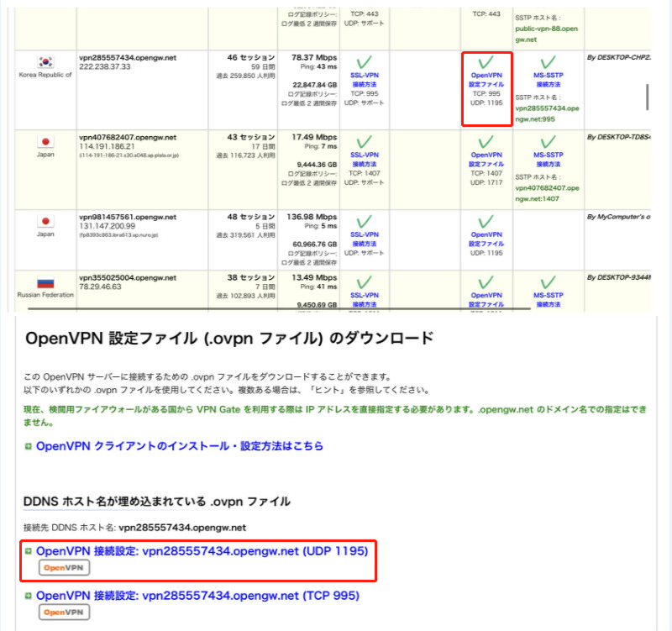Click the 46 セッション count
Image resolution: width=672 pixels, height=631 pixels.
tap(251, 57)
